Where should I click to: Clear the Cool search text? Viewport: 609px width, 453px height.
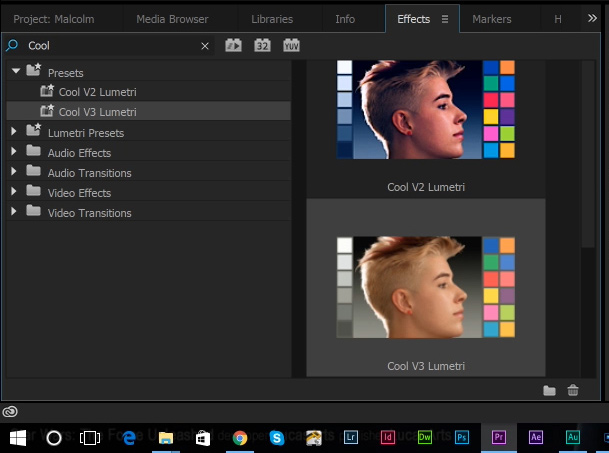(x=205, y=46)
